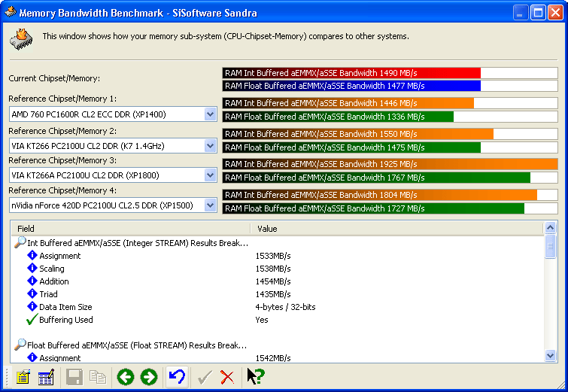The image size is (568, 392).
Task: Click the scroll up arrow of results list
Action: [550, 227]
